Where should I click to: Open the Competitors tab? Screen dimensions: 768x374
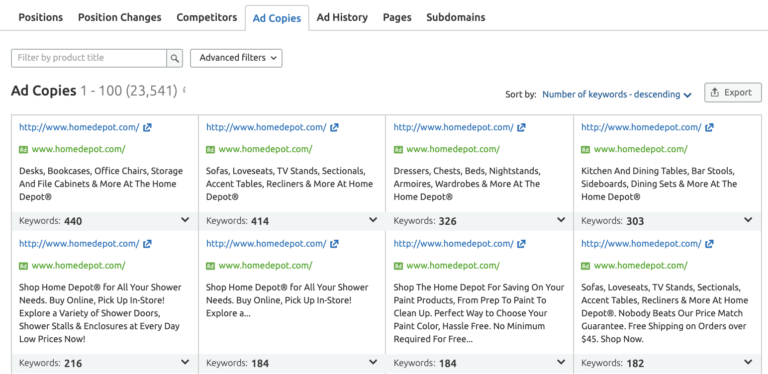(x=207, y=17)
